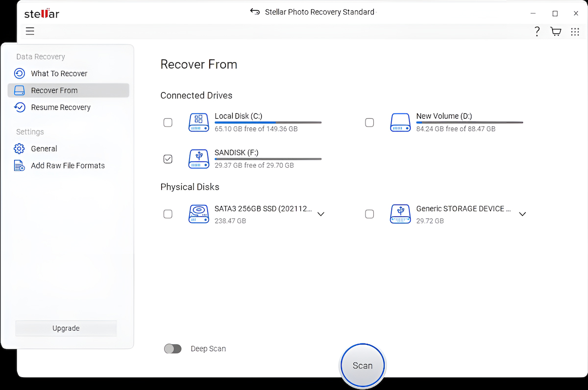Viewport: 588px width, 390px height.
Task: Open Resume Recovery from the sidebar
Action: point(19,107)
